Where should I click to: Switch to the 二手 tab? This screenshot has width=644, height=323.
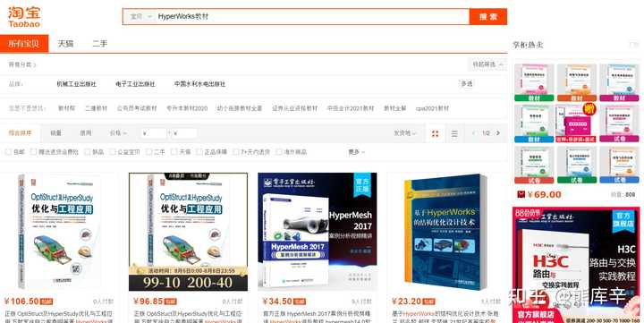point(100,44)
